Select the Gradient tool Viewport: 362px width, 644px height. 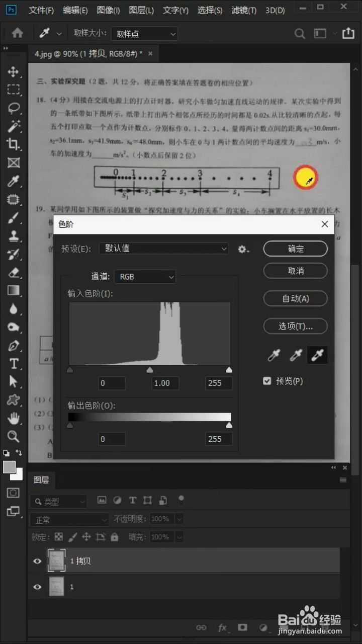coord(13,290)
